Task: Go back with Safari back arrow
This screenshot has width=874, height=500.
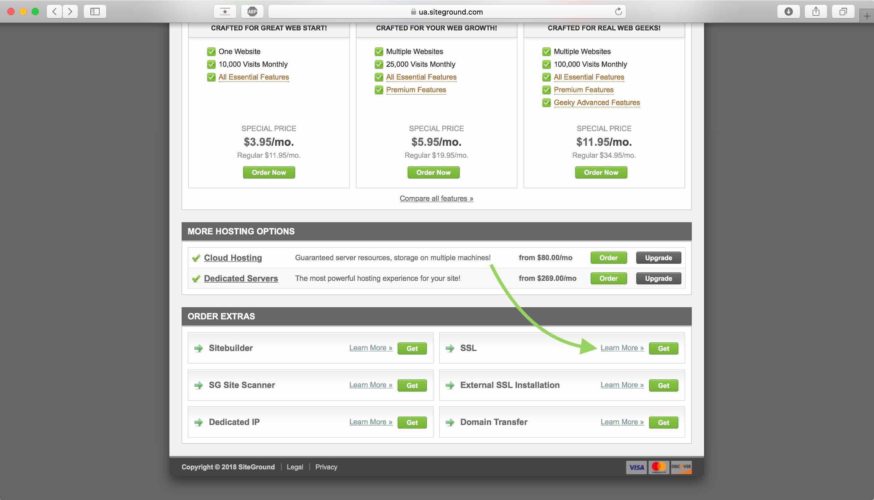Action: click(54, 11)
